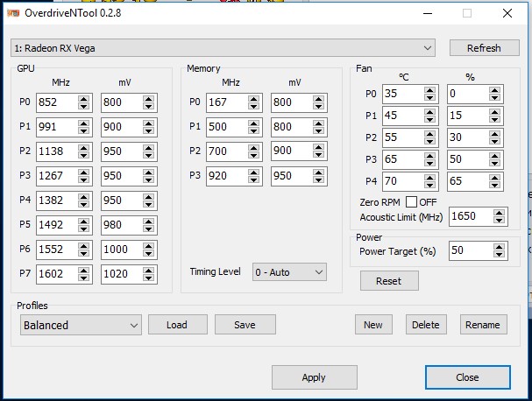Decrease GPU P7 MHz value 1602
Viewport: 532px width, 401px height.
(x=83, y=278)
